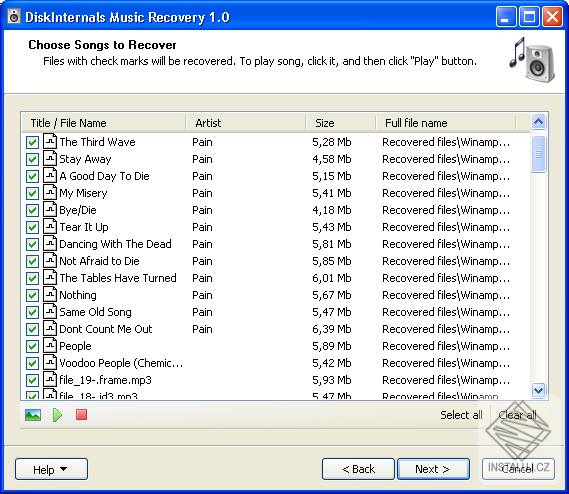Image resolution: width=569 pixels, height=494 pixels.
Task: Sort list by Size column header
Action: (341, 123)
